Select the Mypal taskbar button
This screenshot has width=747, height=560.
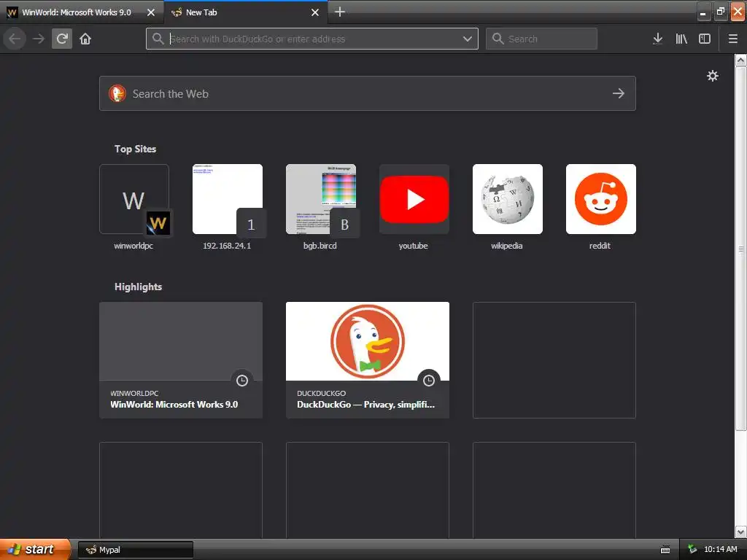point(135,550)
